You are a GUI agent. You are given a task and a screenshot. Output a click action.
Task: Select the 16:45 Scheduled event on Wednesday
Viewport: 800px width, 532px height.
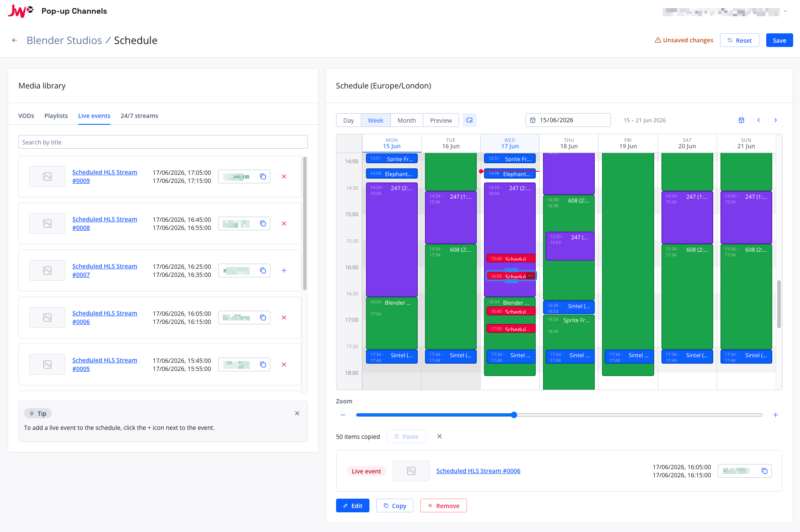[511, 311]
